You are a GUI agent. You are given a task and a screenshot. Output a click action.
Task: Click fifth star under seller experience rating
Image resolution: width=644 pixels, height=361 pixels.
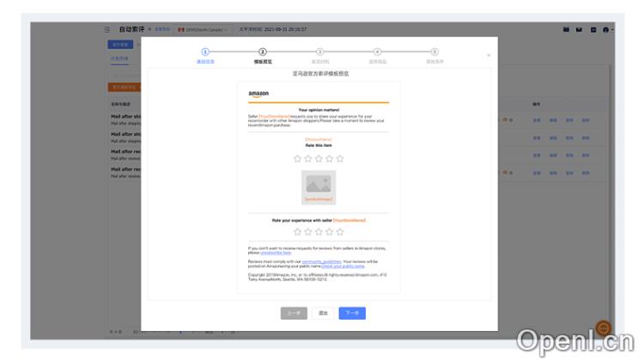pyautogui.click(x=340, y=232)
